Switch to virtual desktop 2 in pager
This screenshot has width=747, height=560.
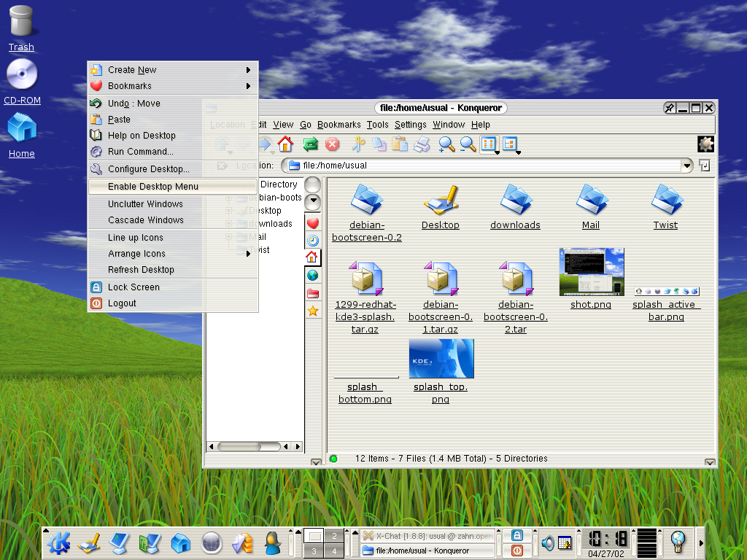click(x=334, y=536)
